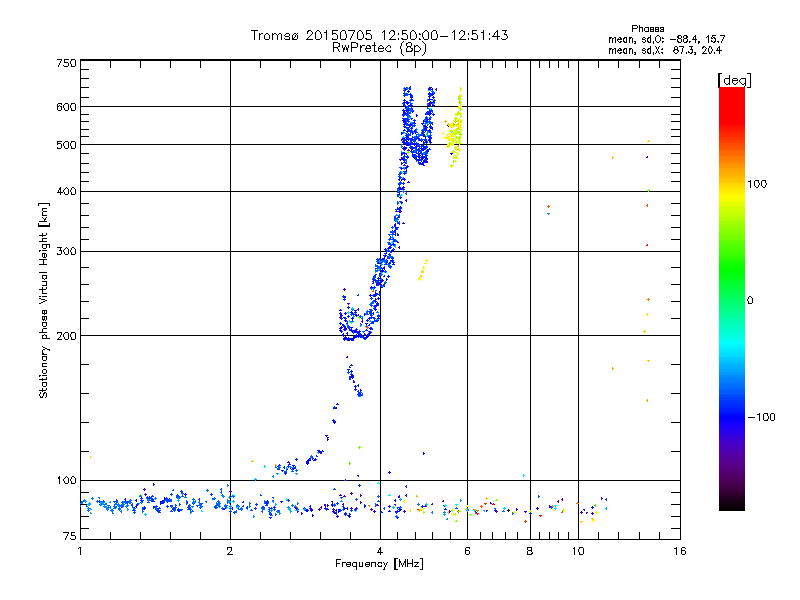The image size is (800, 600).
Task: Click the '8' frequency axis tick label
Action: tap(530, 551)
